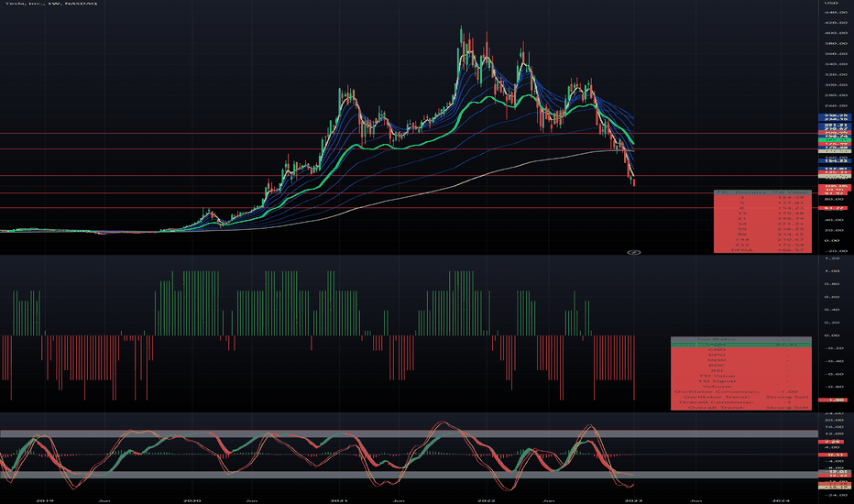Click the ROC row in oscillator table
The height and width of the screenshot is (504, 854).
(741, 366)
